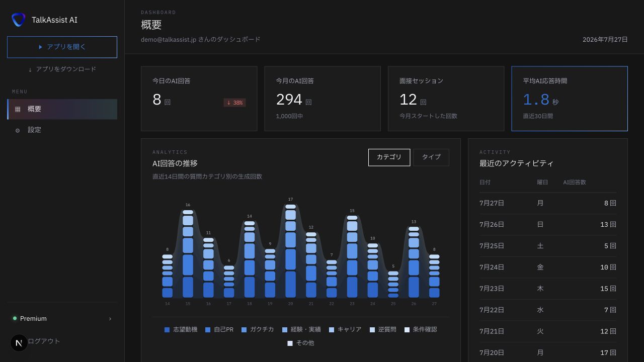Click the download arrow icon

(30, 69)
